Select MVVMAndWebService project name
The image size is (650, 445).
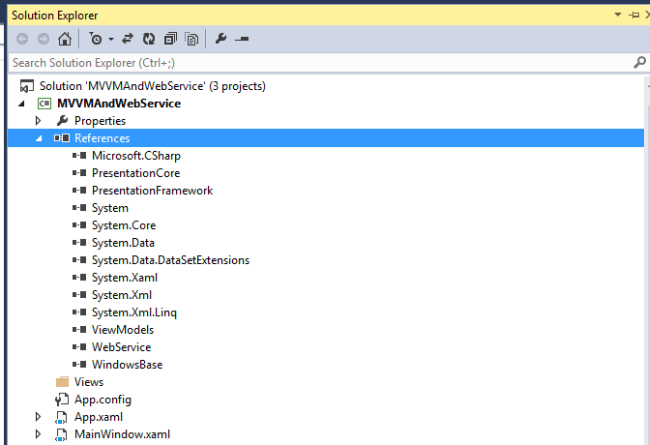coord(119,103)
